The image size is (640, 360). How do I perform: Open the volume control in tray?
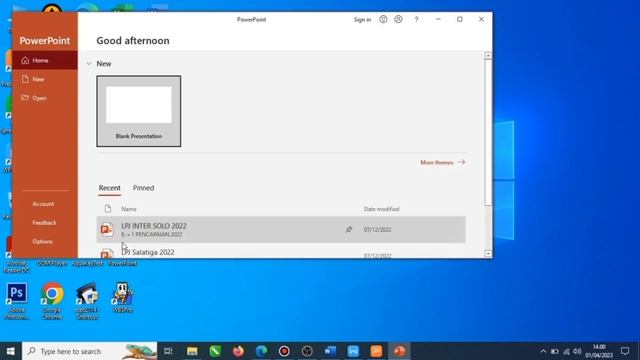point(577,351)
